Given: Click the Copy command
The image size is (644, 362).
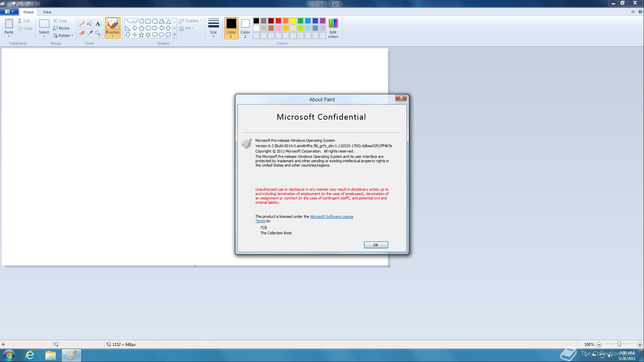Looking at the screenshot, I should tap(25, 28).
